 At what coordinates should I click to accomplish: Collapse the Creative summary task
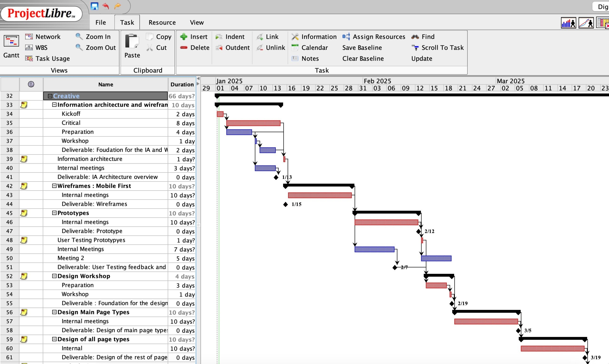pyautogui.click(x=50, y=96)
